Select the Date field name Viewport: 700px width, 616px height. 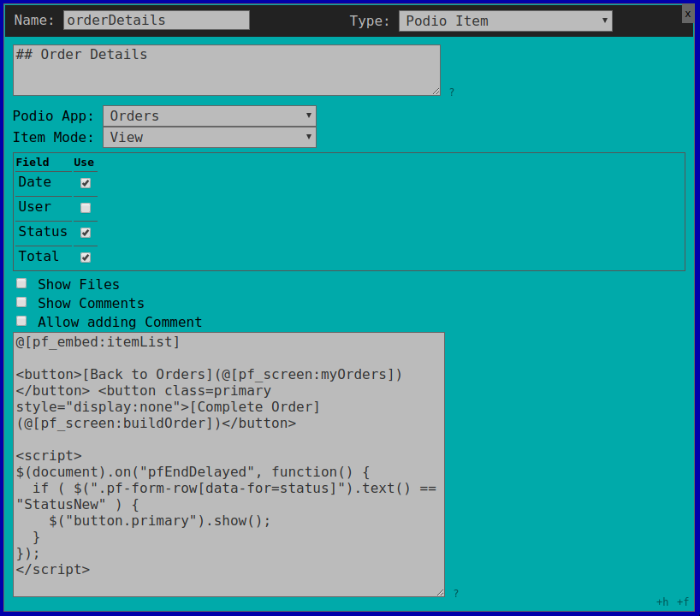click(x=35, y=182)
